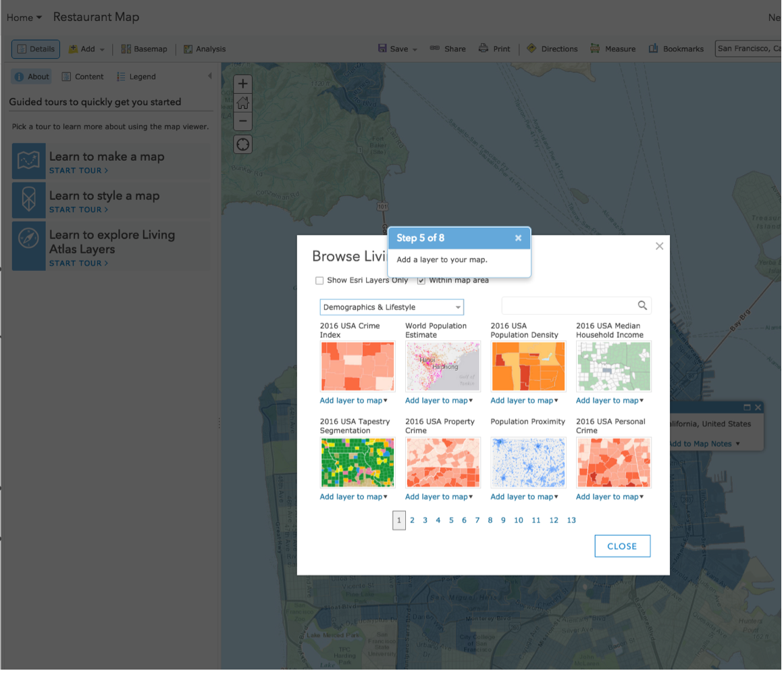
Task: Click the find my location icon
Action: pos(243,144)
